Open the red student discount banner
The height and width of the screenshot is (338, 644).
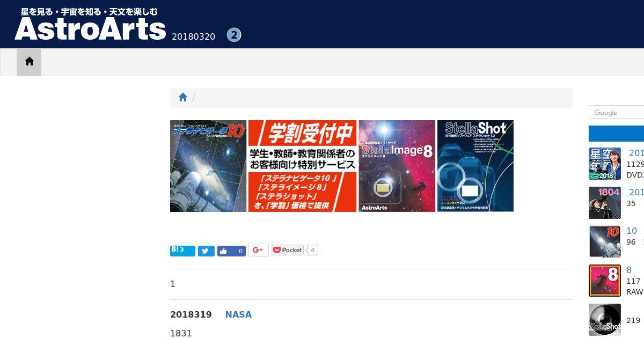tap(302, 166)
